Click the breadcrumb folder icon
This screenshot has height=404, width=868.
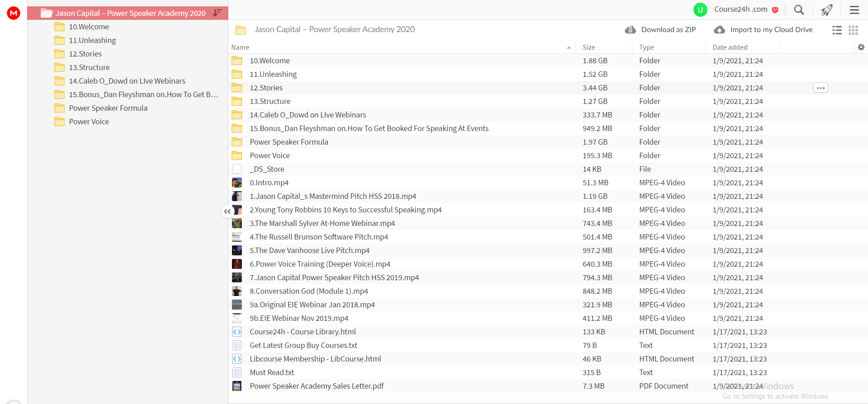241,30
